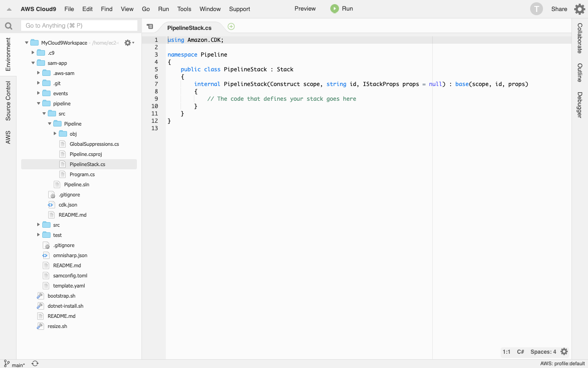The image size is (588, 368).
Task: Open Program.cs in the file tree
Action: point(82,174)
